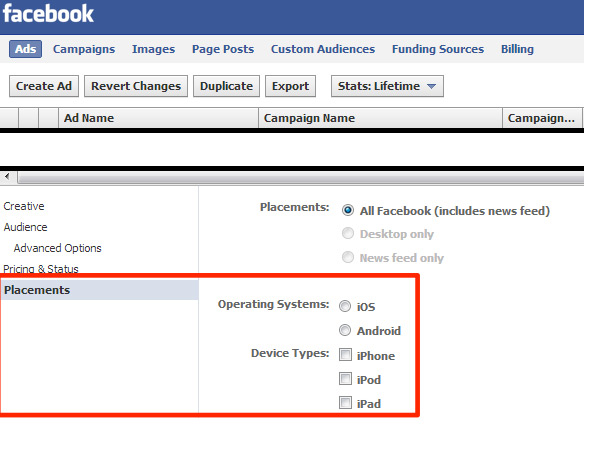The image size is (591, 463).
Task: Switch to the Billing tab
Action: pos(517,49)
